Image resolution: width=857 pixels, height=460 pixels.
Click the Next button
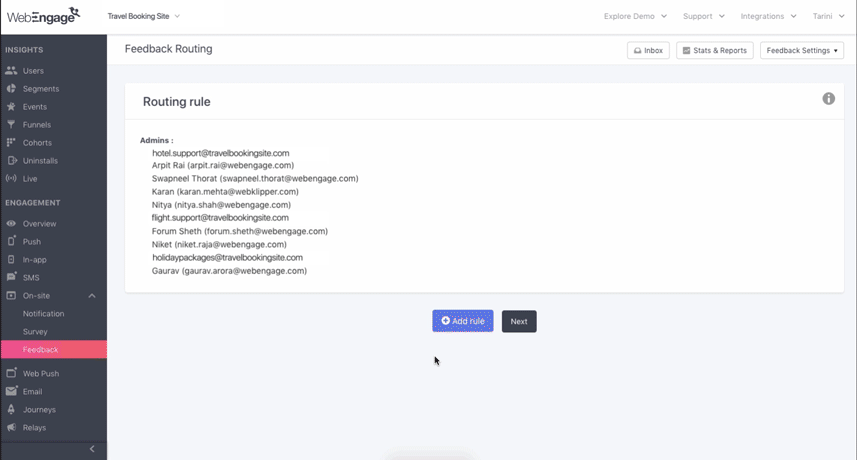click(519, 321)
